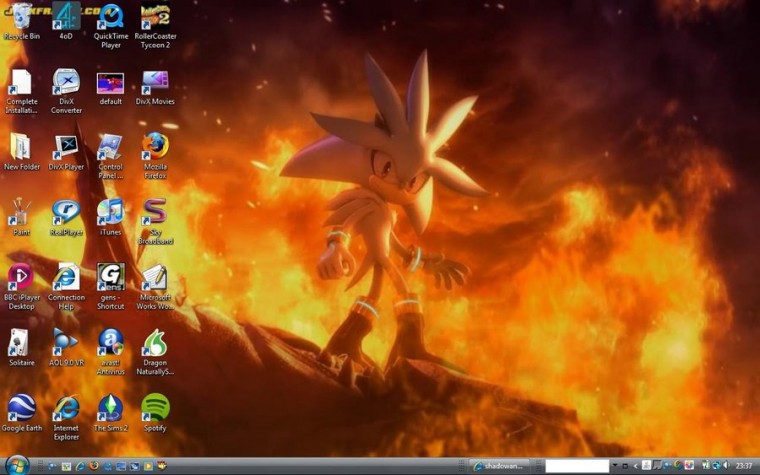Click the Show Desktop Quick Launch icon
This screenshot has height=475, width=760.
[121, 466]
